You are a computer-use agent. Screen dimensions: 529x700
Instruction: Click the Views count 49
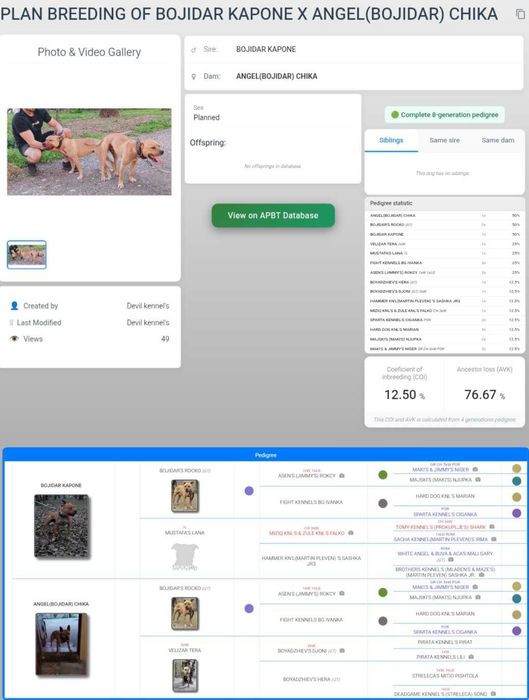(165, 339)
